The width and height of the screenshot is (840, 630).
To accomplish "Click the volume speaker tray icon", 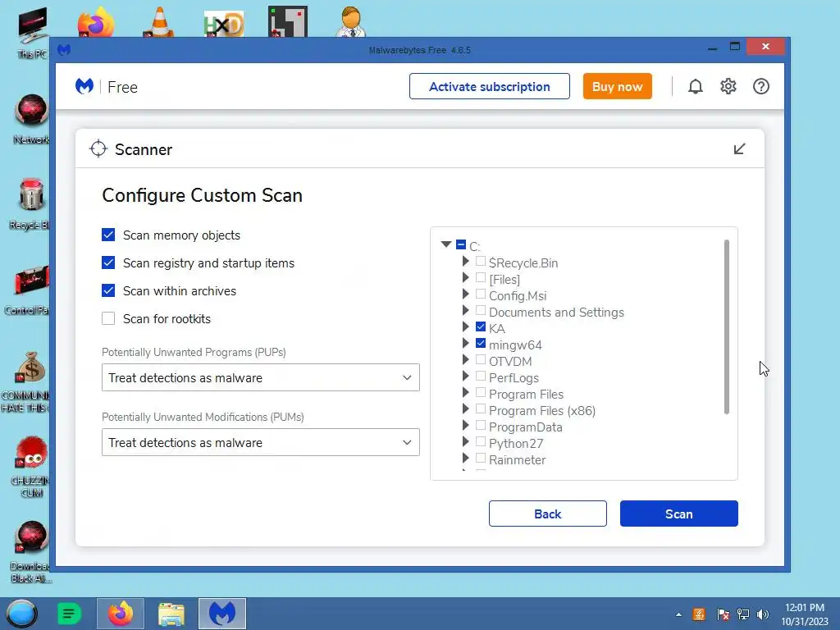I will coord(763,614).
